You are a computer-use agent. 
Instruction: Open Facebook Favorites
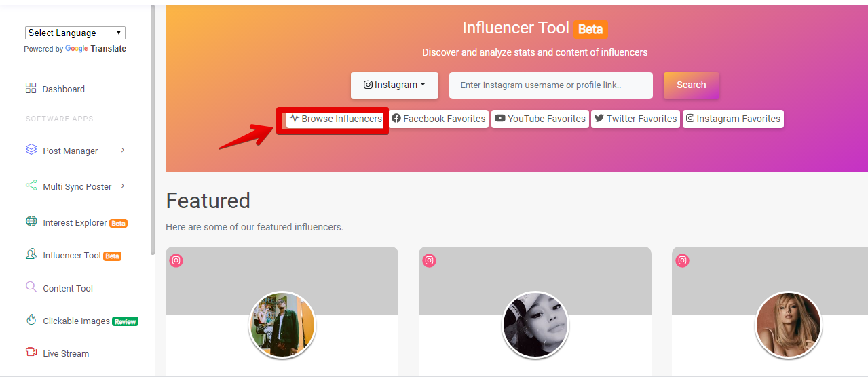tap(438, 119)
